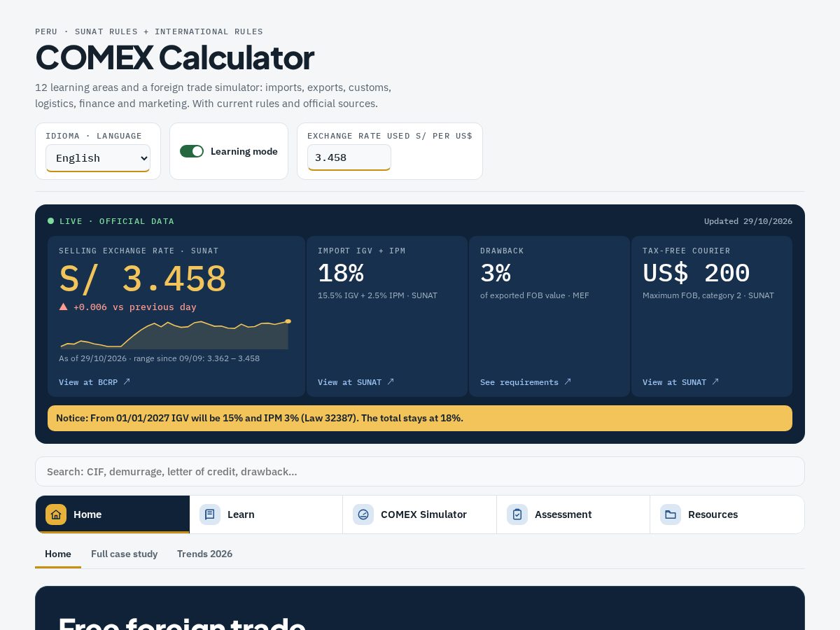840x630 pixels.
Task: Click the LIVE · OFFICIAL DATA label
Action: coord(117,221)
